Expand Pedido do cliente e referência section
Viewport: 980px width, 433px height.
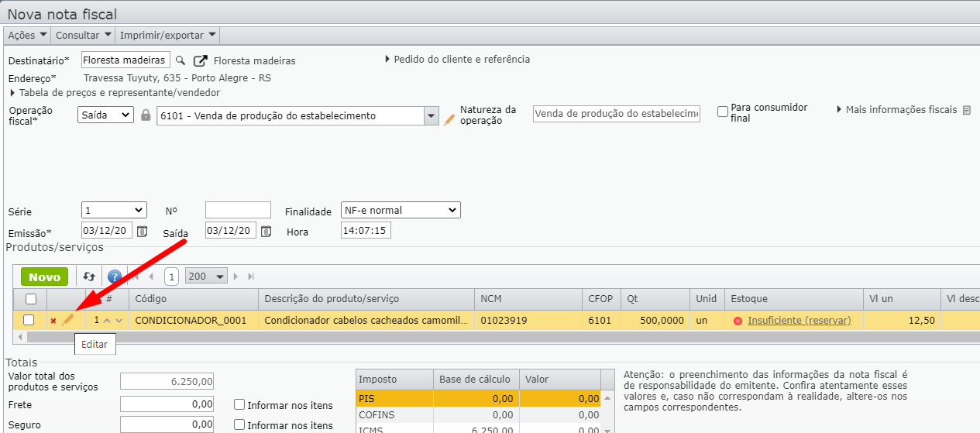pyautogui.click(x=457, y=59)
